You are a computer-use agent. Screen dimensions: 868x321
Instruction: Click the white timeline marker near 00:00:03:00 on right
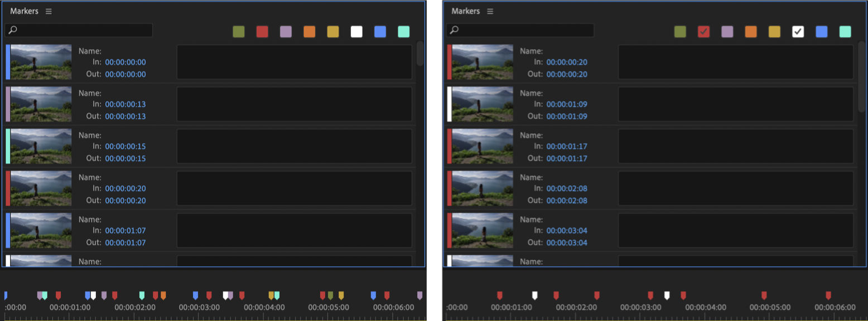pos(667,295)
